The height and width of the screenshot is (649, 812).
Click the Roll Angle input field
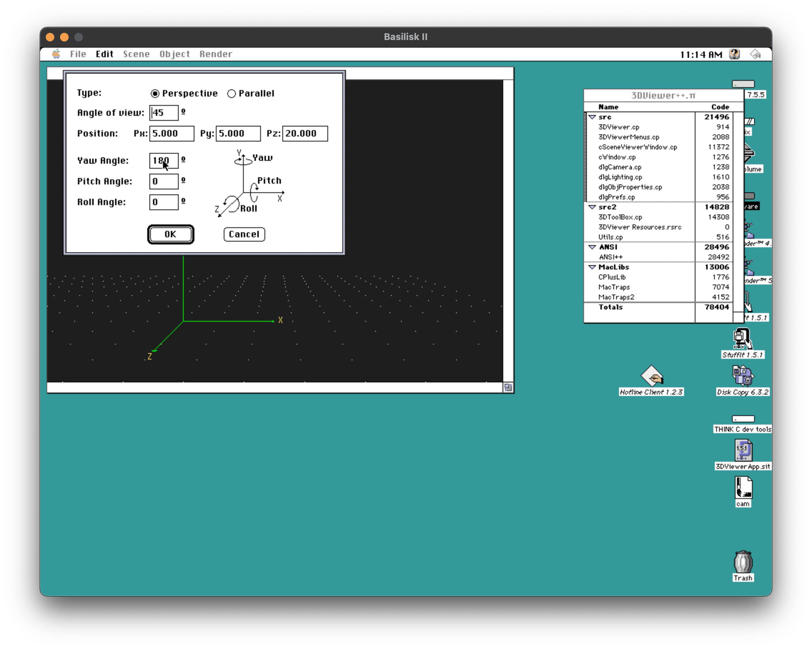(164, 202)
